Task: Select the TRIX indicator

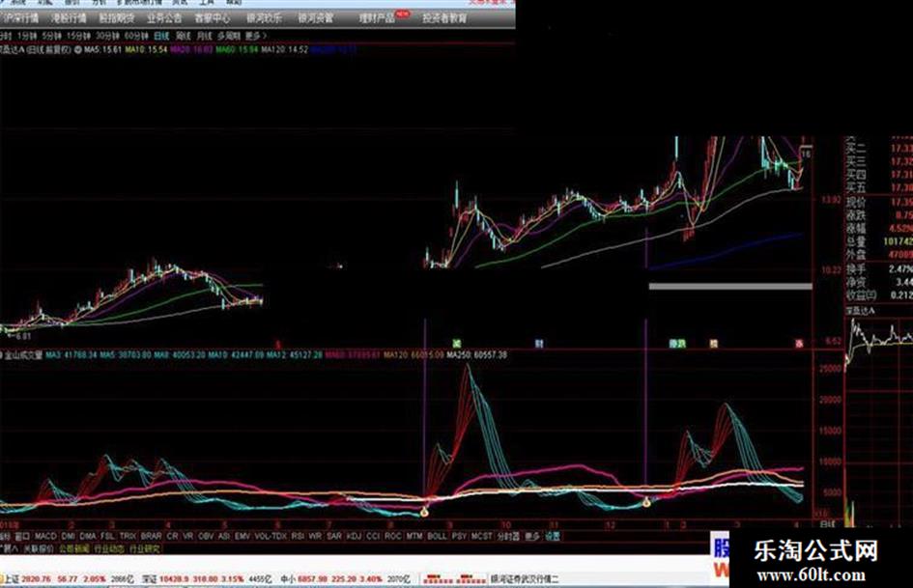Action: 128,536
